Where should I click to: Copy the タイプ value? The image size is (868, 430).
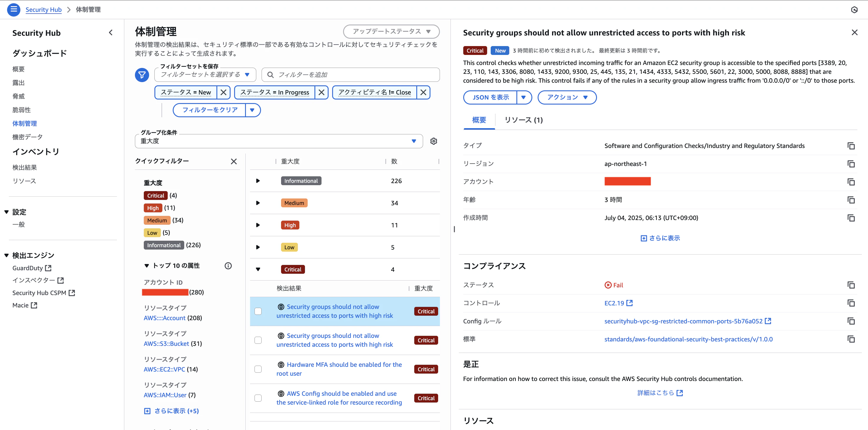851,146
